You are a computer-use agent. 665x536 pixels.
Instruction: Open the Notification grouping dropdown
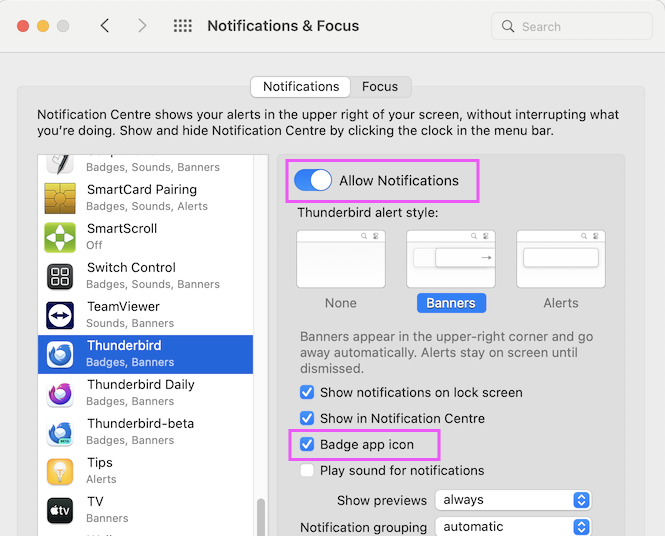(x=513, y=527)
